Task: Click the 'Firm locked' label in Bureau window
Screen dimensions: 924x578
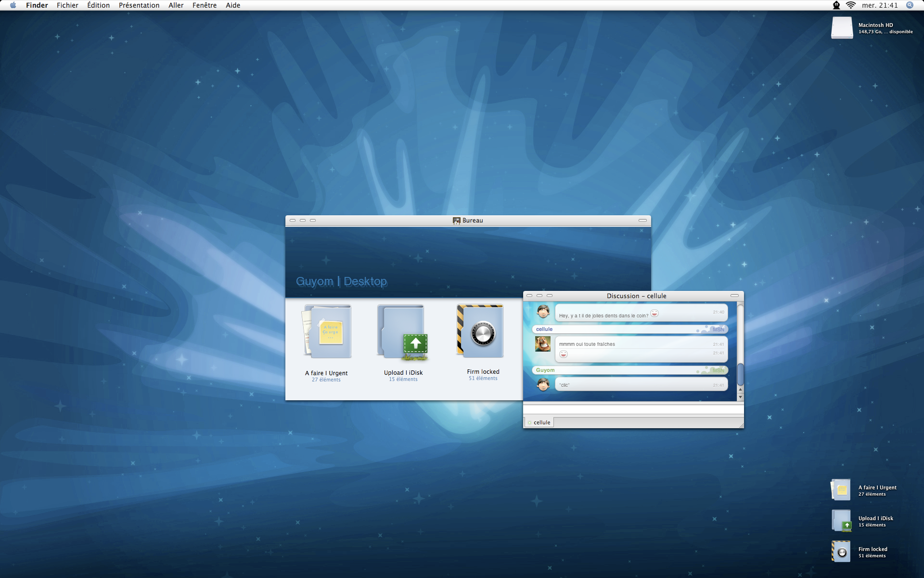Action: tap(483, 372)
